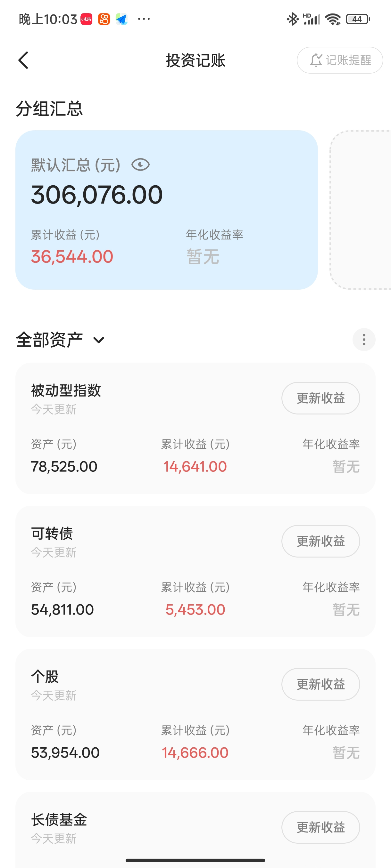This screenshot has width=391, height=868.
Task: Click the chevron next to 全部资产
Action: pos(98,340)
